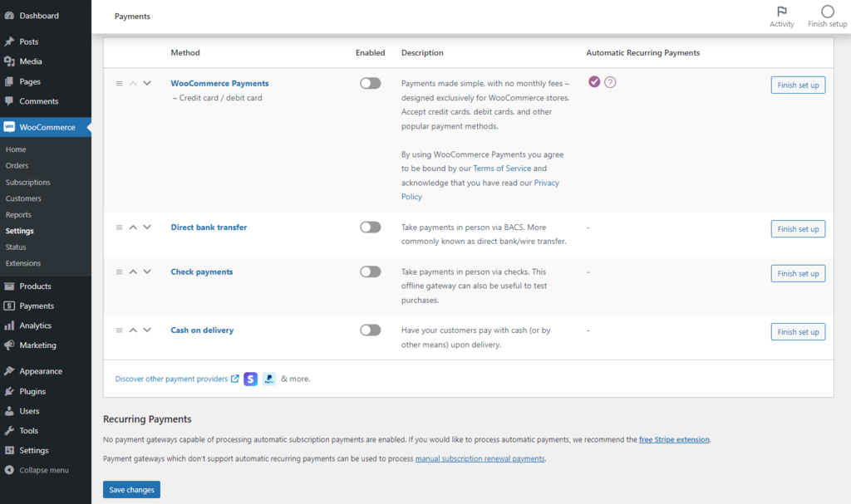Click the Check payments drag handle

pos(119,272)
